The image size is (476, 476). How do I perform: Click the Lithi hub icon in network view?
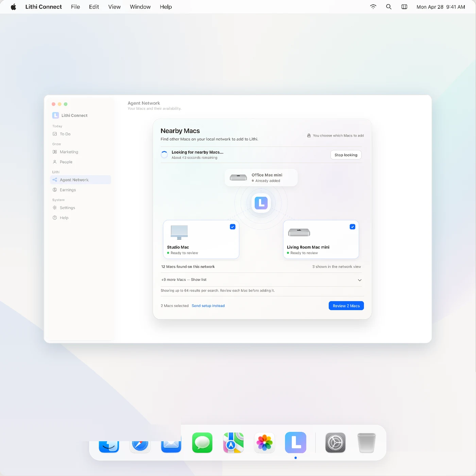coord(261,203)
